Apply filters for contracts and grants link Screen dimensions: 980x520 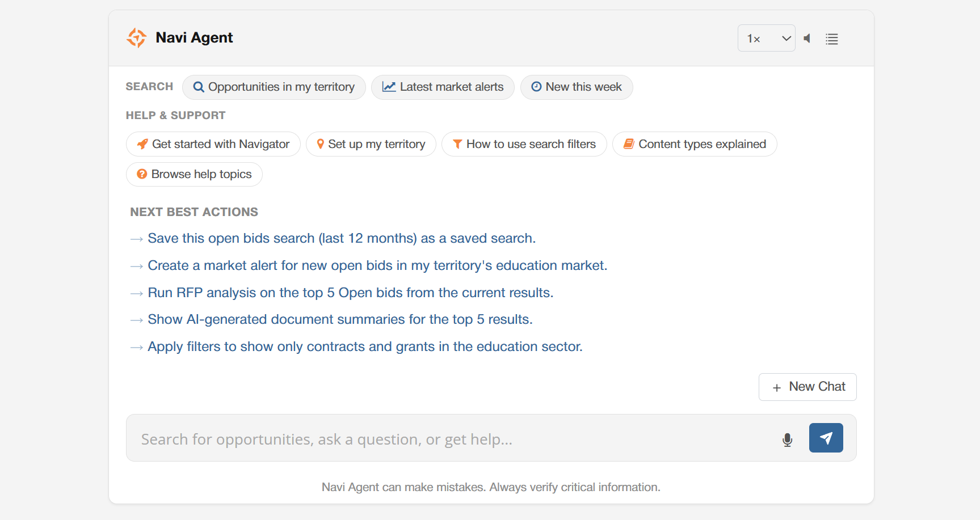point(365,347)
